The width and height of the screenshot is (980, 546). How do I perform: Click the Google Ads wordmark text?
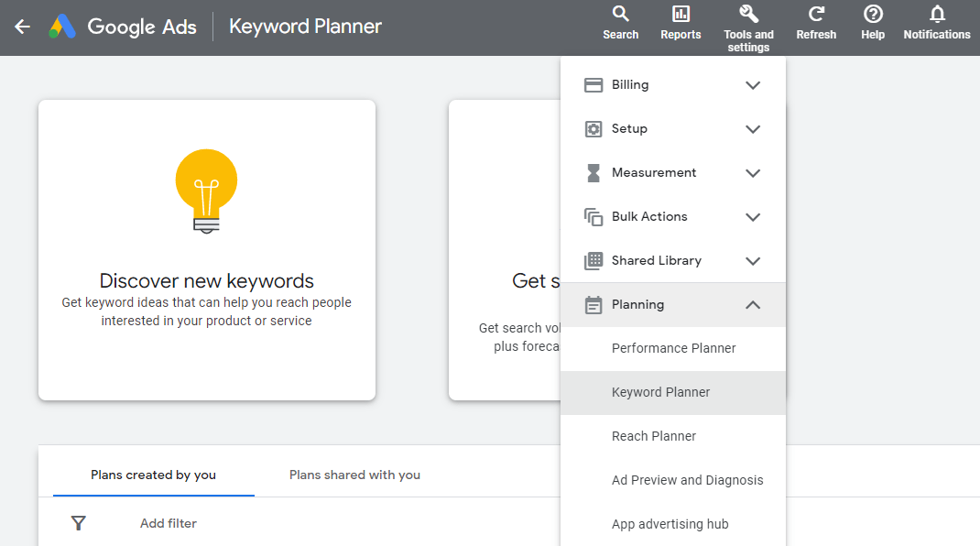coord(142,27)
